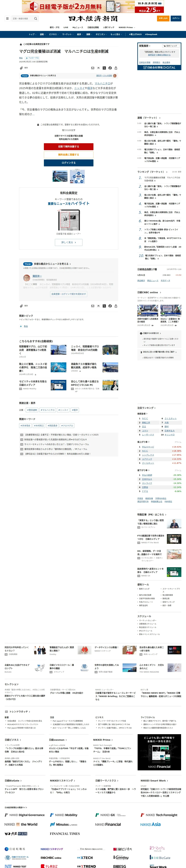This screenshot has width=186, height=868.
Task: Share article by email icon above article
Action: pos(93,68)
